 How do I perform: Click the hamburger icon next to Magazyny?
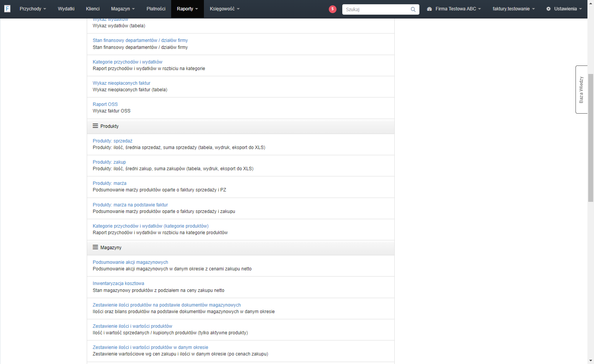point(95,247)
